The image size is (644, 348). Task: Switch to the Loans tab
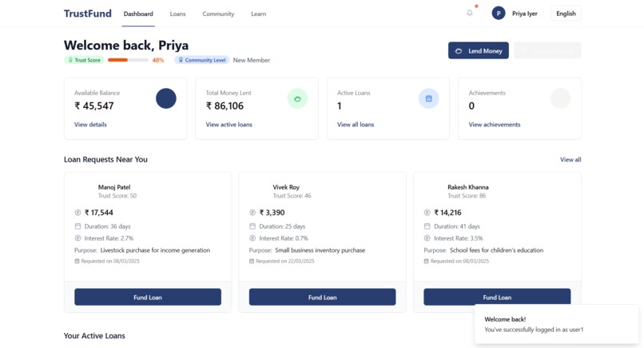pyautogui.click(x=177, y=14)
